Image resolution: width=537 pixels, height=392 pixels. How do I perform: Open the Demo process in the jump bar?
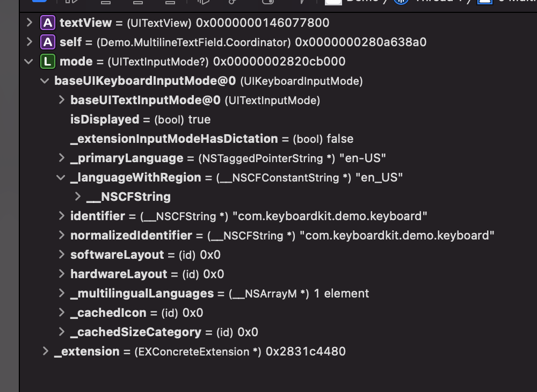352,2
